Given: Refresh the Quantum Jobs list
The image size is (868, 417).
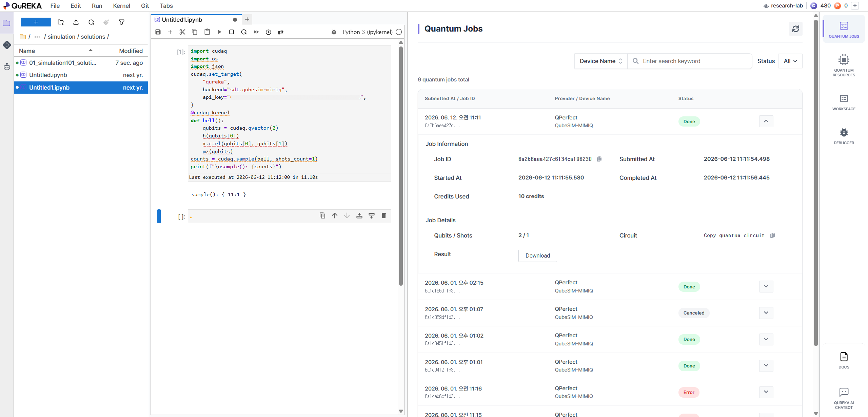Looking at the screenshot, I should pos(796,29).
